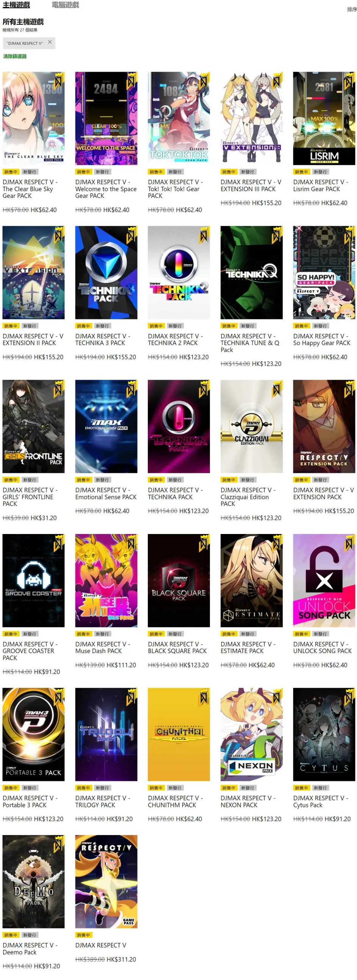Open The Clear Blue Sky Gear PACK cover

[33, 118]
